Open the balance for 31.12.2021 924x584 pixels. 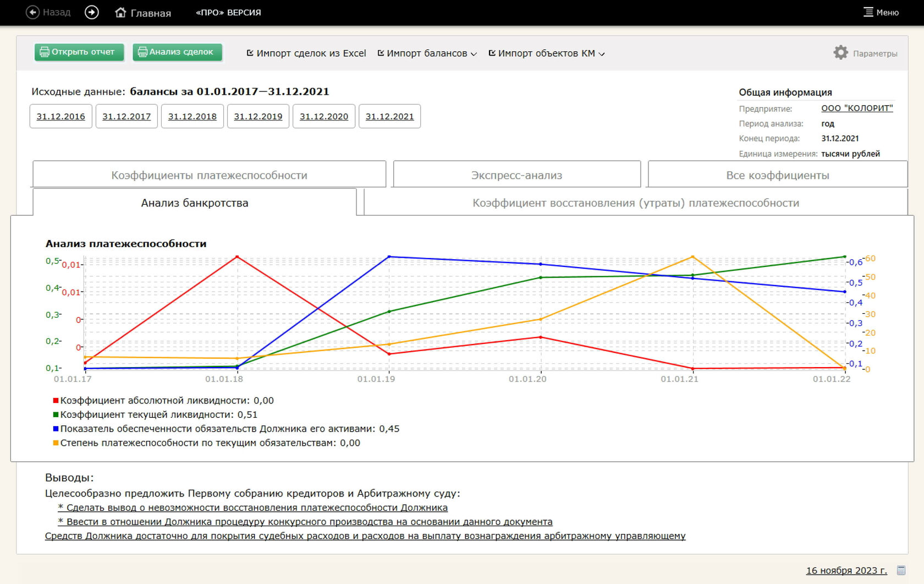[x=389, y=116]
